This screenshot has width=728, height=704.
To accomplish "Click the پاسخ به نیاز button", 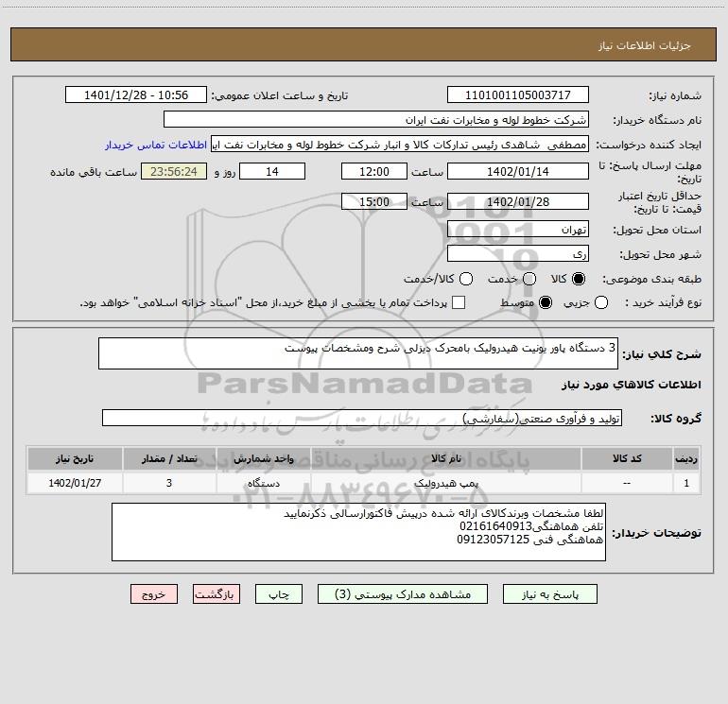I will tap(550, 594).
